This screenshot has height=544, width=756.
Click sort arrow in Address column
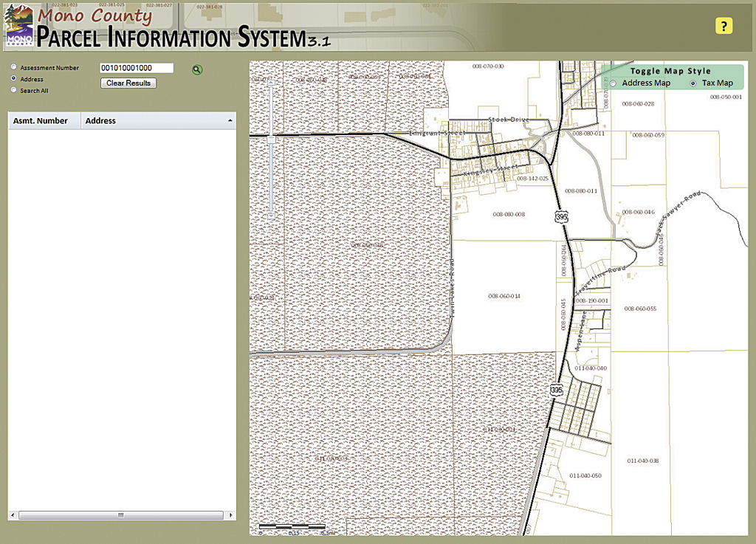coord(230,120)
